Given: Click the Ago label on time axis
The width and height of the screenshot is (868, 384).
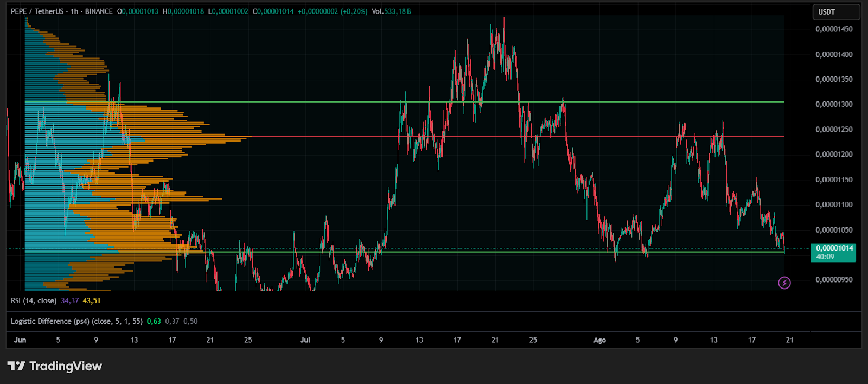Looking at the screenshot, I should click(x=599, y=340).
